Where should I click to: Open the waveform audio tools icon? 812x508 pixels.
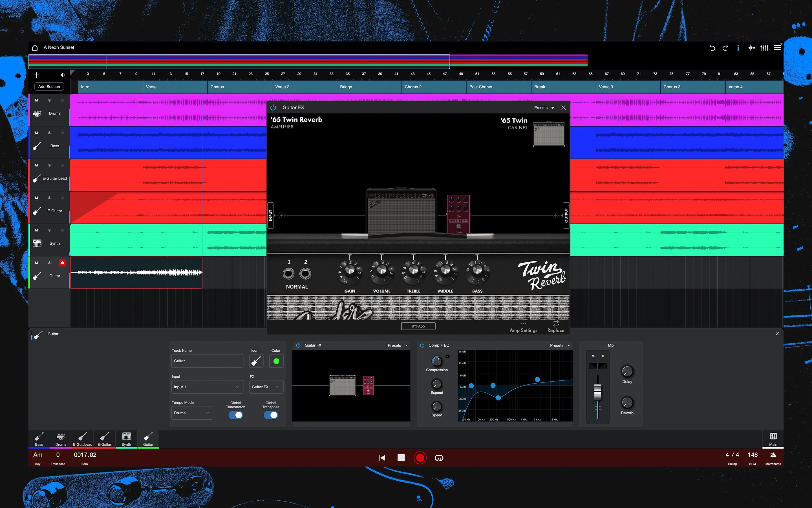pos(751,48)
